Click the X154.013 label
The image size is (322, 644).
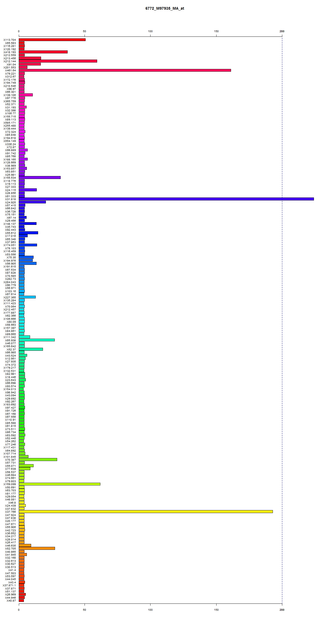[x=10, y=389]
